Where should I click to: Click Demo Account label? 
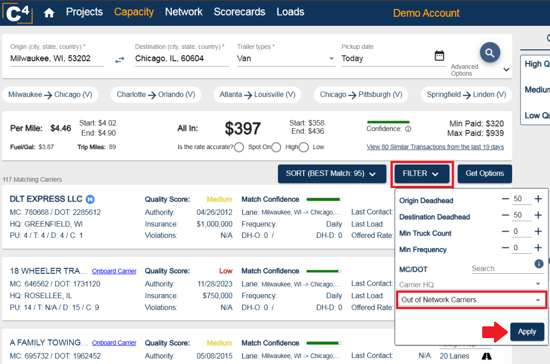click(426, 13)
